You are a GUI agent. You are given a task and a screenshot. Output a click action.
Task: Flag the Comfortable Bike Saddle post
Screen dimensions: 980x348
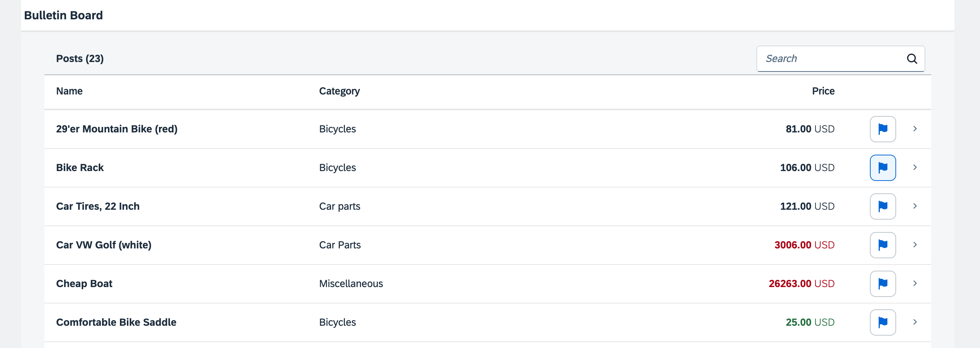[x=883, y=322]
